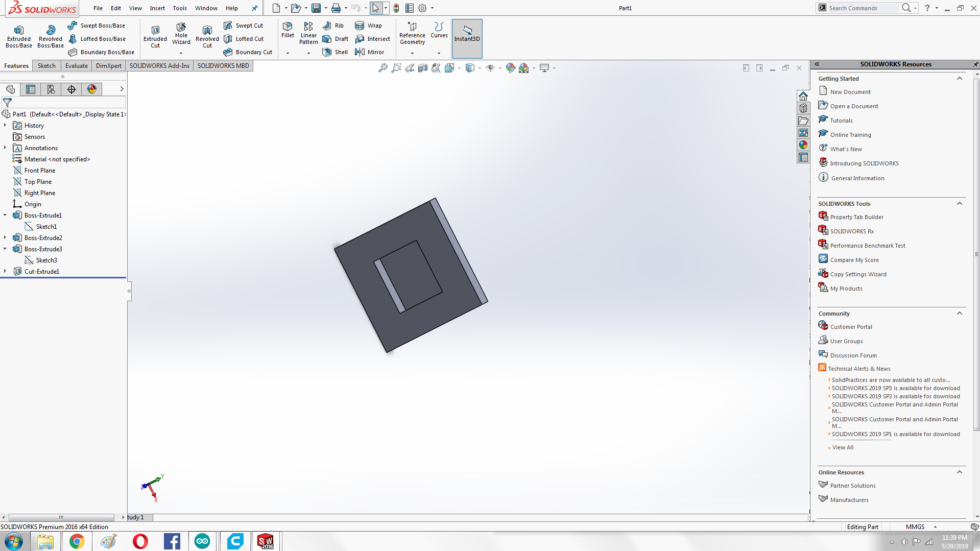Expand the Annotations tree node
980x551 pixels.
(x=5, y=148)
